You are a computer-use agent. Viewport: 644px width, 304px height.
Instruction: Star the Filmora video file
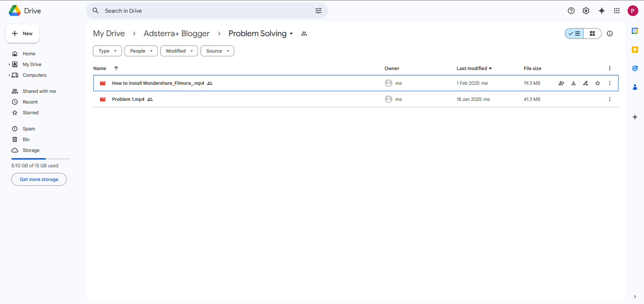[598, 83]
